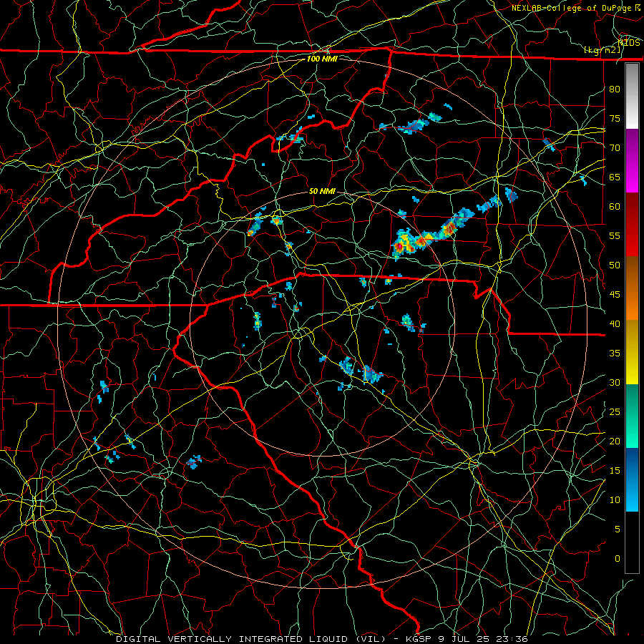
Task: Click the legend value 75
Action: [615, 119]
